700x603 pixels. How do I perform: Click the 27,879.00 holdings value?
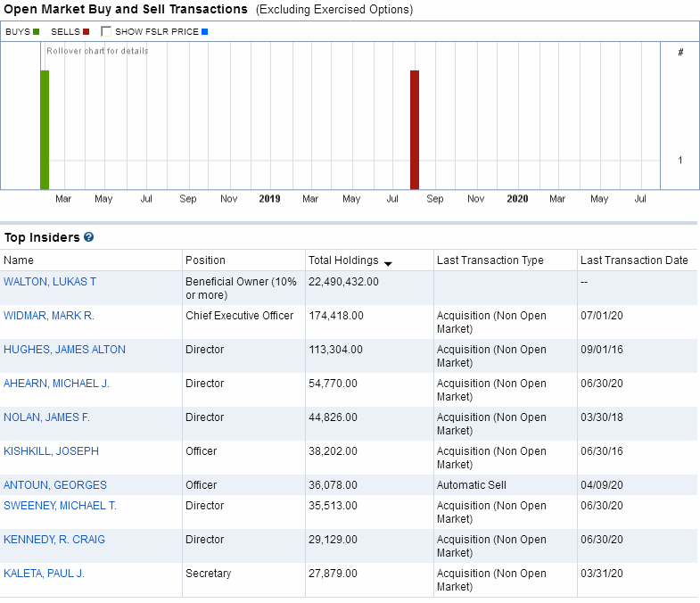[333, 574]
